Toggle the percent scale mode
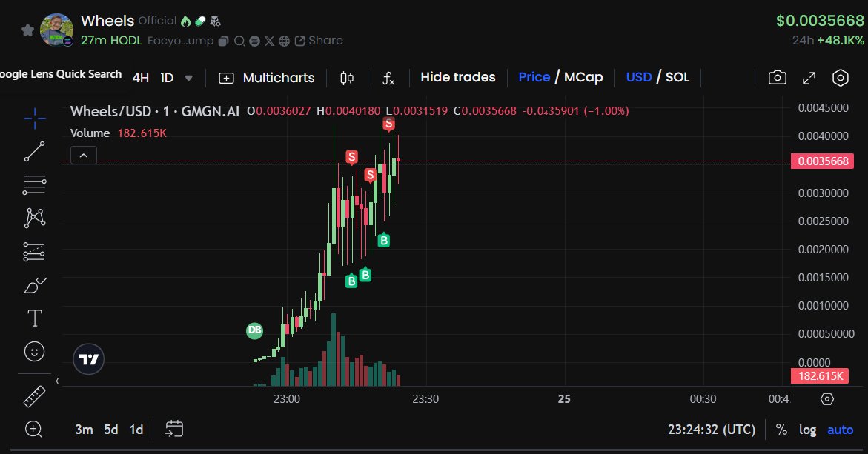868x454 pixels. point(781,430)
